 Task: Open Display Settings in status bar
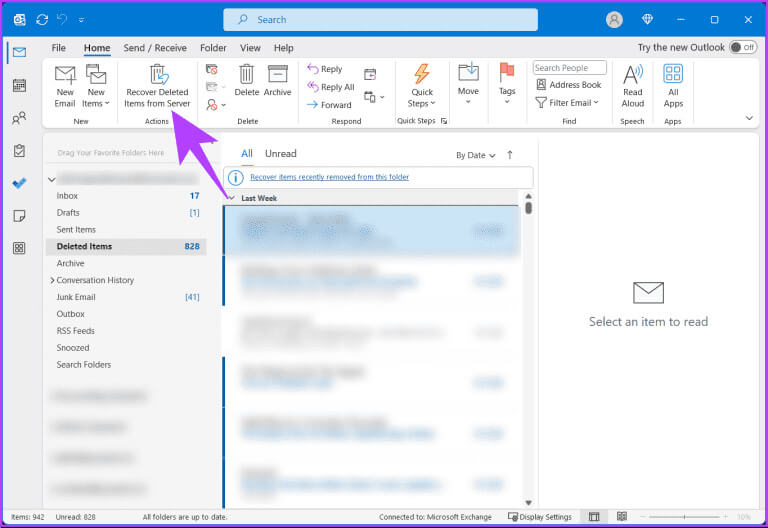pyautogui.click(x=540, y=517)
